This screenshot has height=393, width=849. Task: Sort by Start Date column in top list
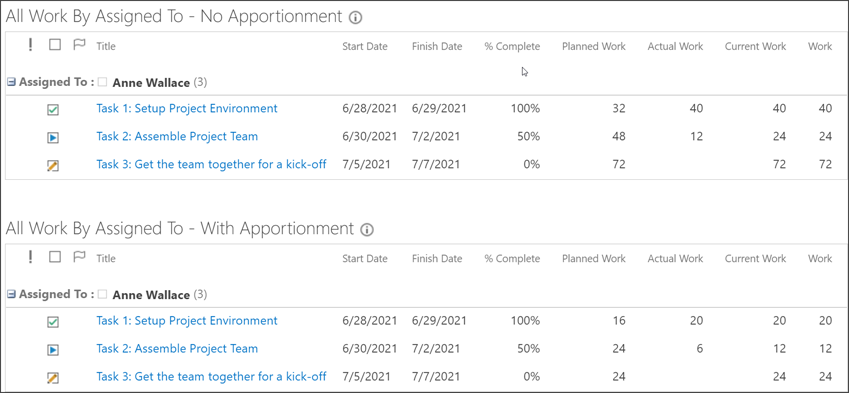pos(365,47)
